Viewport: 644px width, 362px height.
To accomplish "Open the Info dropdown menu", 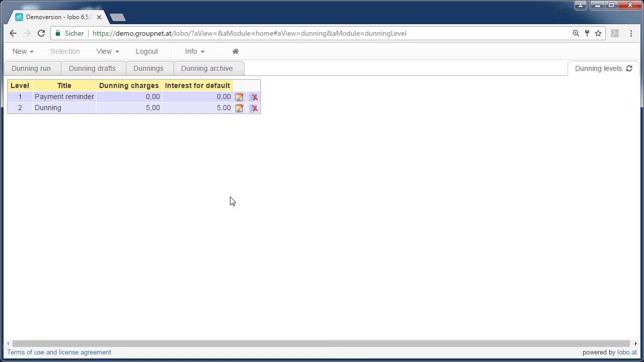I will (195, 51).
